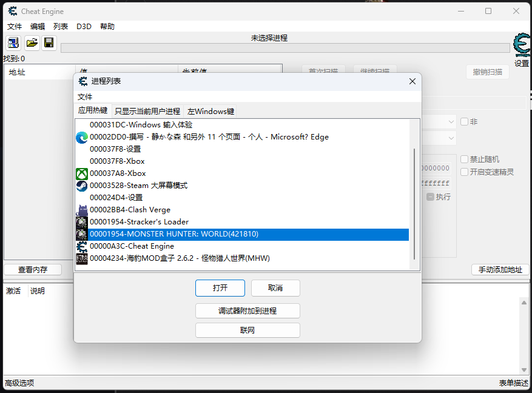Click 调试器附加到进程 button
The image size is (532, 393).
click(x=247, y=311)
